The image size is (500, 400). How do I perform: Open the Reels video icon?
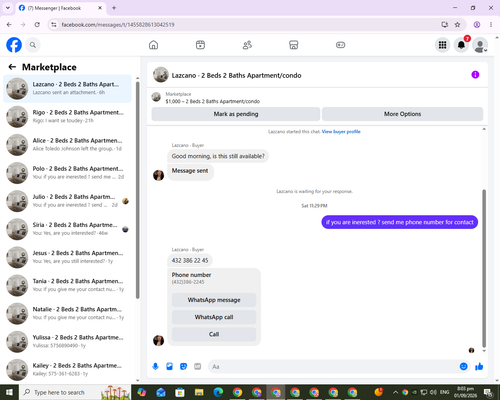click(x=200, y=45)
